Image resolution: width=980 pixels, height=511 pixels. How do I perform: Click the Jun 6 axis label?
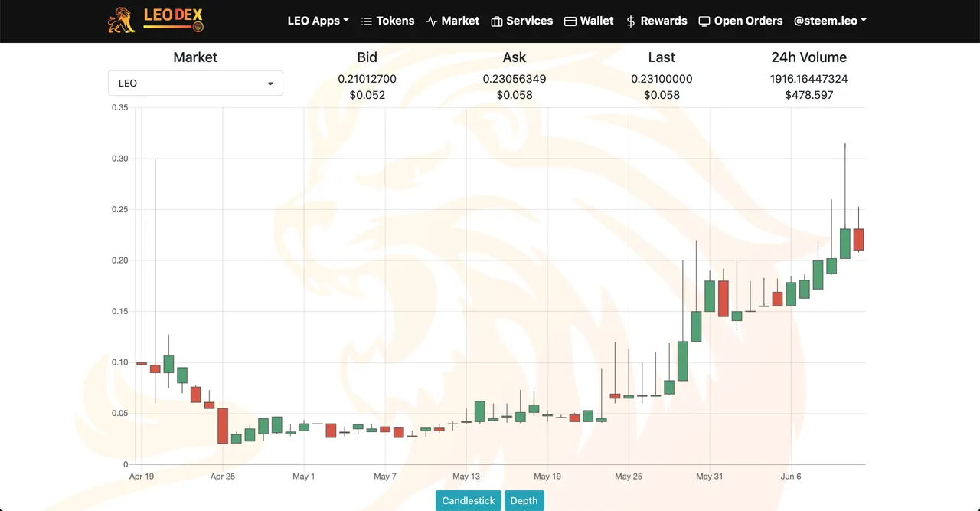point(791,477)
